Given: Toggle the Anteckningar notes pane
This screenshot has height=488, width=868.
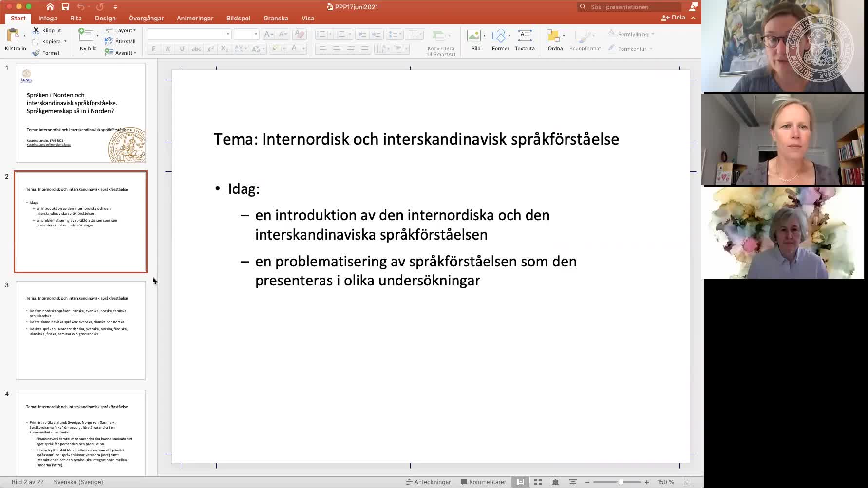Looking at the screenshot, I should click(x=429, y=482).
